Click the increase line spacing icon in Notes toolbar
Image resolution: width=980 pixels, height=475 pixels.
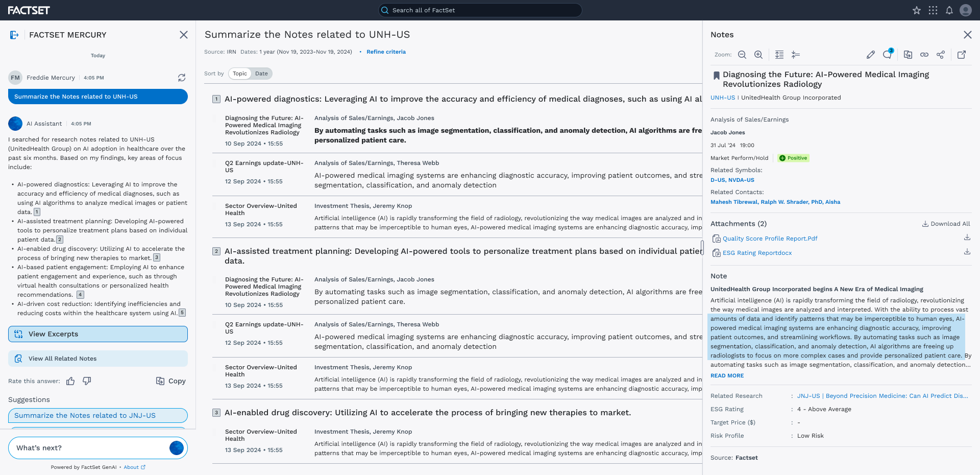[779, 55]
